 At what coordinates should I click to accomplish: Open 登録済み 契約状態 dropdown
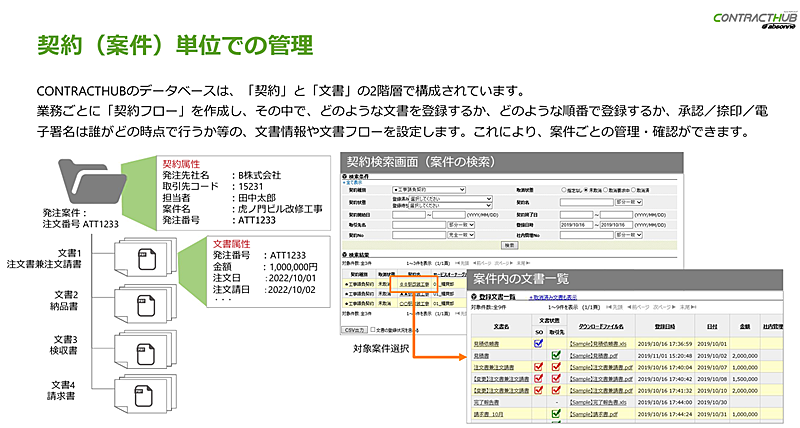click(x=451, y=198)
